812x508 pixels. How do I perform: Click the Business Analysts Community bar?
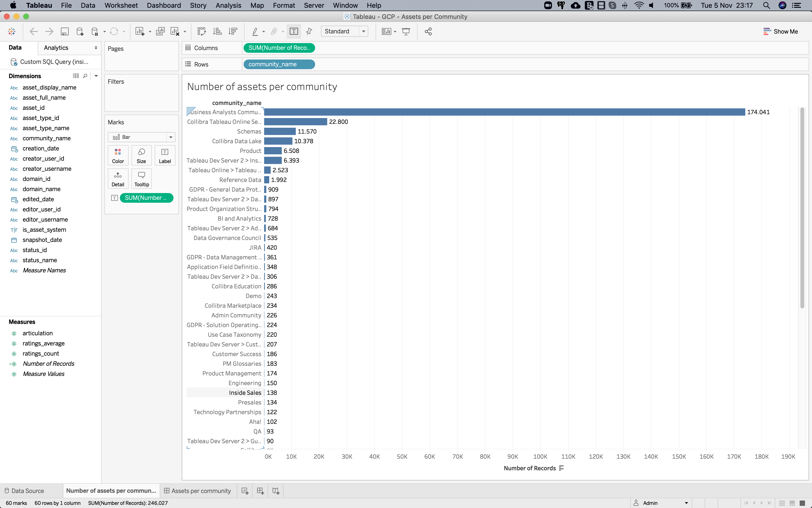tap(504, 112)
